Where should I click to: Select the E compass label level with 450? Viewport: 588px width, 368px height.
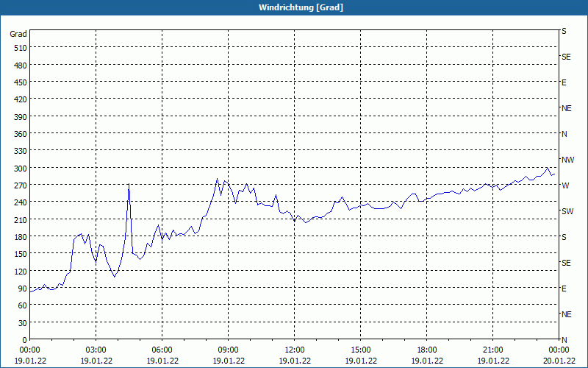pos(564,82)
